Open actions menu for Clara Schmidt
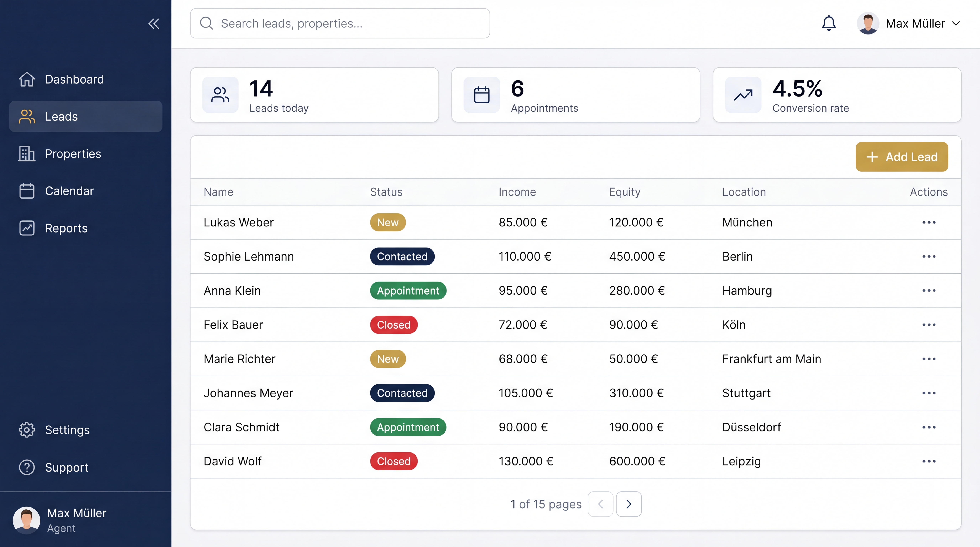Image resolution: width=980 pixels, height=547 pixels. (x=929, y=427)
